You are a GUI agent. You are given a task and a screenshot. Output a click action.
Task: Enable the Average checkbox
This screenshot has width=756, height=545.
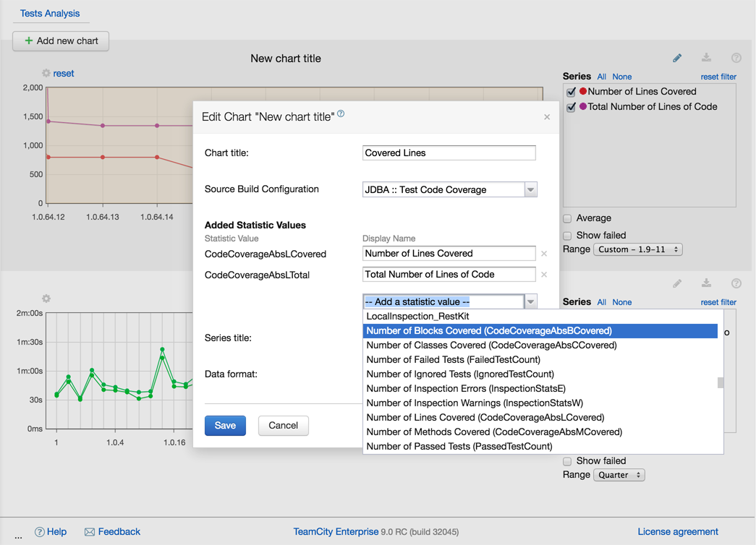pos(567,218)
